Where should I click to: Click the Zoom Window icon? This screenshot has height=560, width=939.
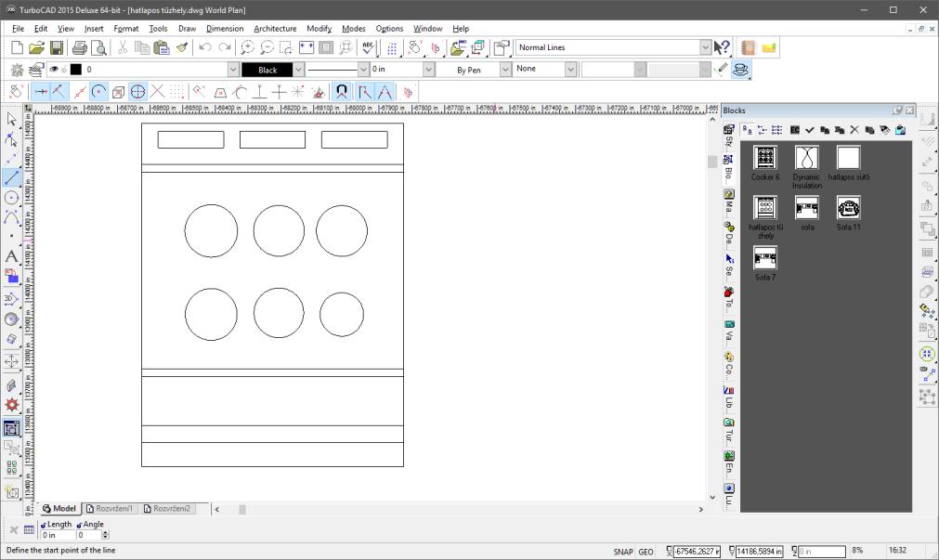[x=286, y=48]
